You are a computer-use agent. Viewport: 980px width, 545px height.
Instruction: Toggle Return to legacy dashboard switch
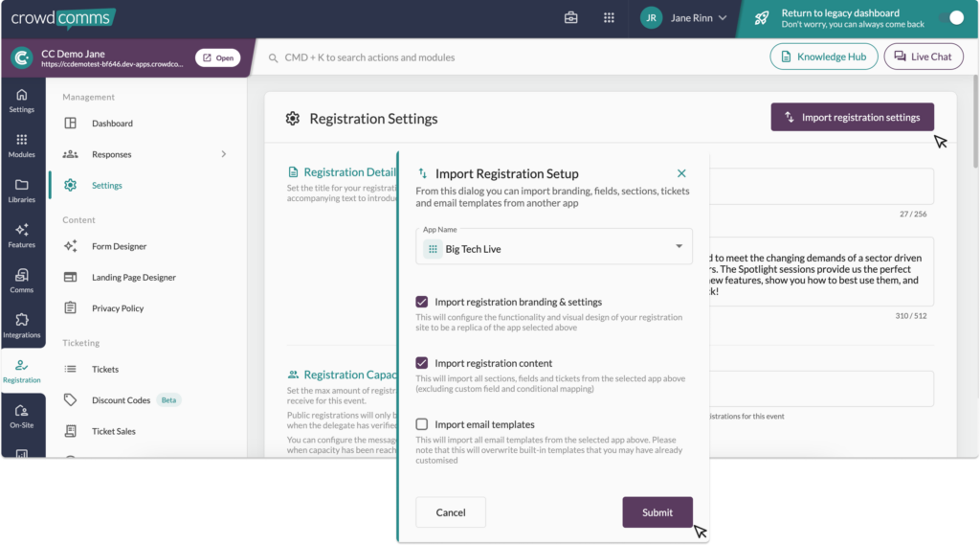click(x=954, y=18)
